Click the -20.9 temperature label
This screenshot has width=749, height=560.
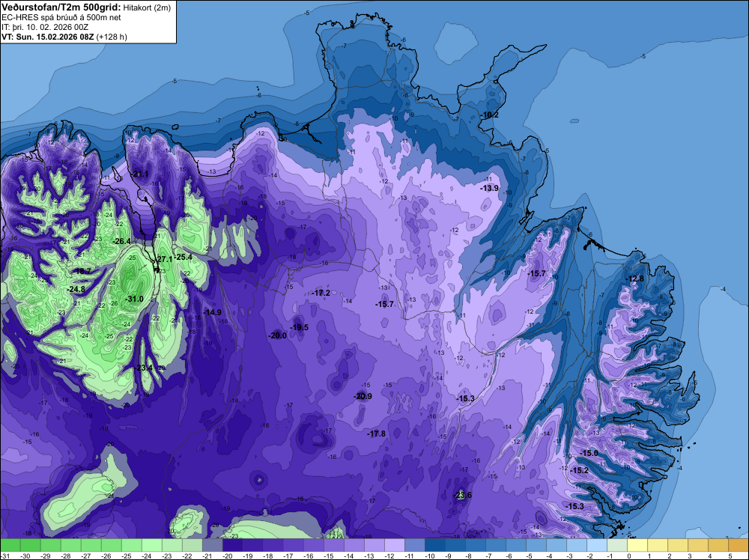(363, 396)
